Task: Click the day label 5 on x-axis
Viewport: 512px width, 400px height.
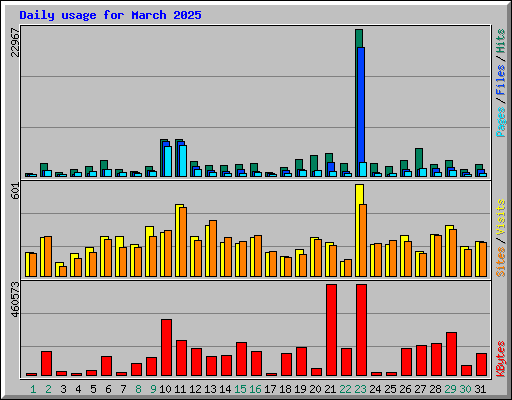Action: (93, 389)
